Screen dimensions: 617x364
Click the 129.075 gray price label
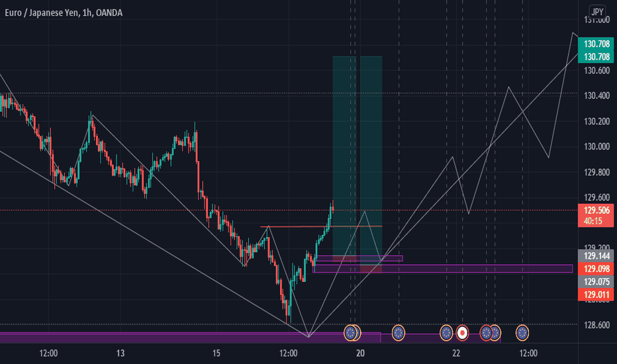coord(597,282)
